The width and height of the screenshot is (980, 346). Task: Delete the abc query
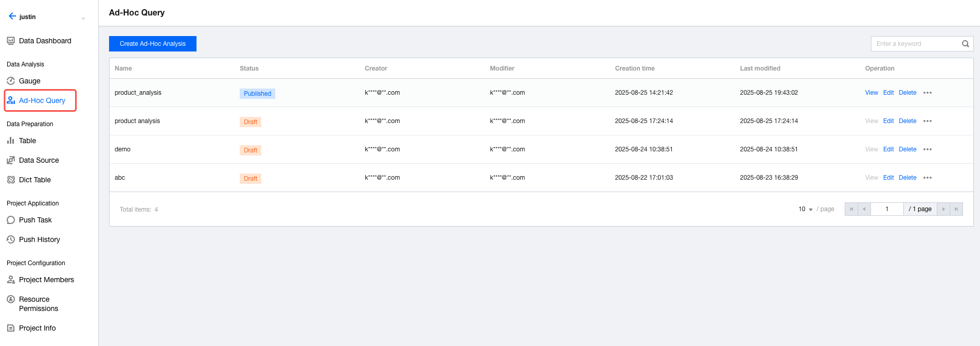pos(907,178)
